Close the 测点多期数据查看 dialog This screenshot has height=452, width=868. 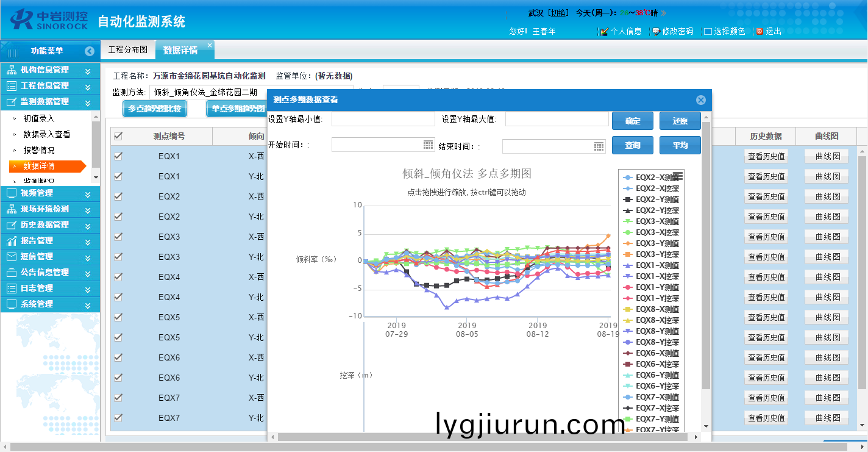pos(700,100)
